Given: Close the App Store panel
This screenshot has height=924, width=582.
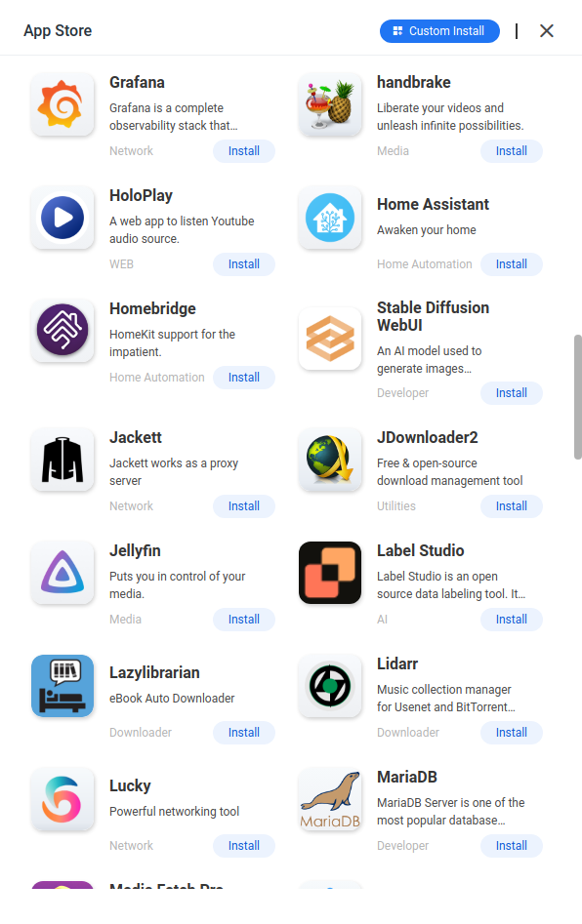Looking at the screenshot, I should click(x=547, y=30).
